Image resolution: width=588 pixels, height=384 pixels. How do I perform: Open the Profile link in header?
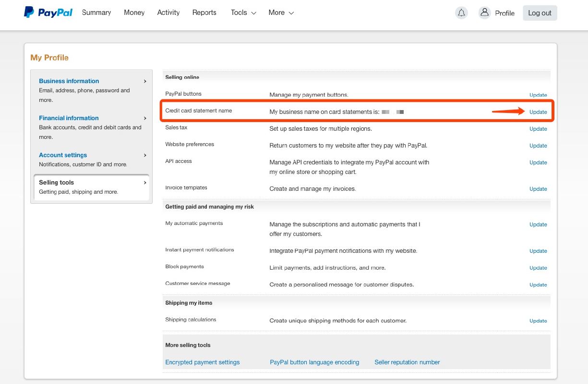pos(505,13)
